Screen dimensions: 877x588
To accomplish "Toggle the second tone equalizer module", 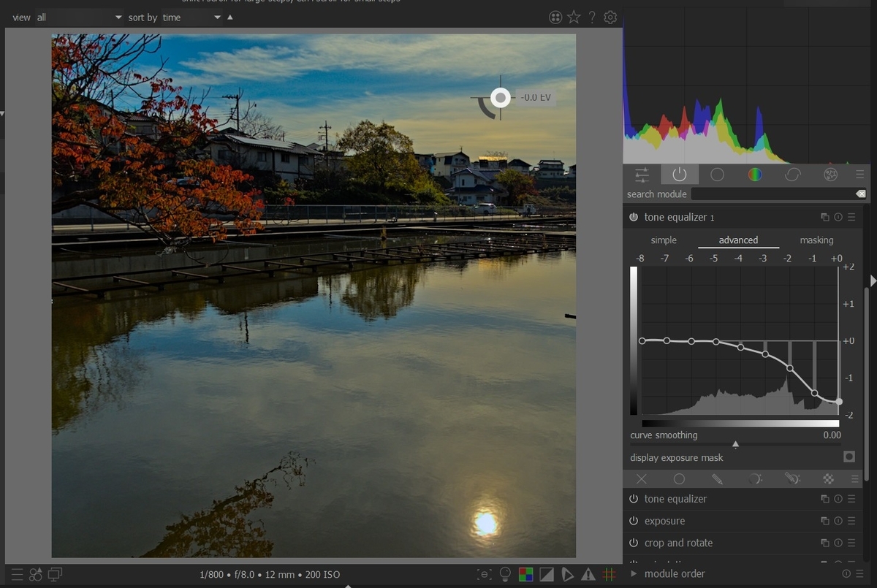I will click(x=634, y=499).
